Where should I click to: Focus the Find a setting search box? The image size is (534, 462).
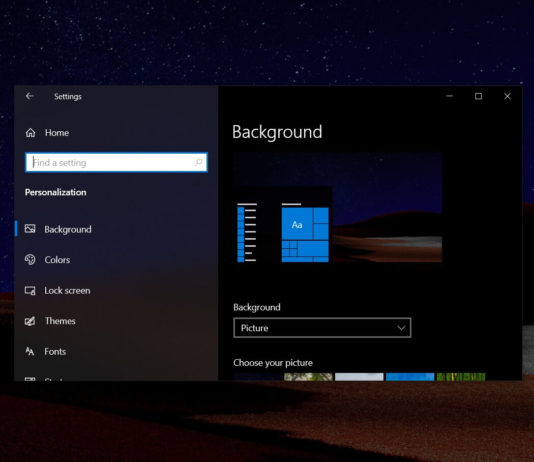pyautogui.click(x=116, y=162)
